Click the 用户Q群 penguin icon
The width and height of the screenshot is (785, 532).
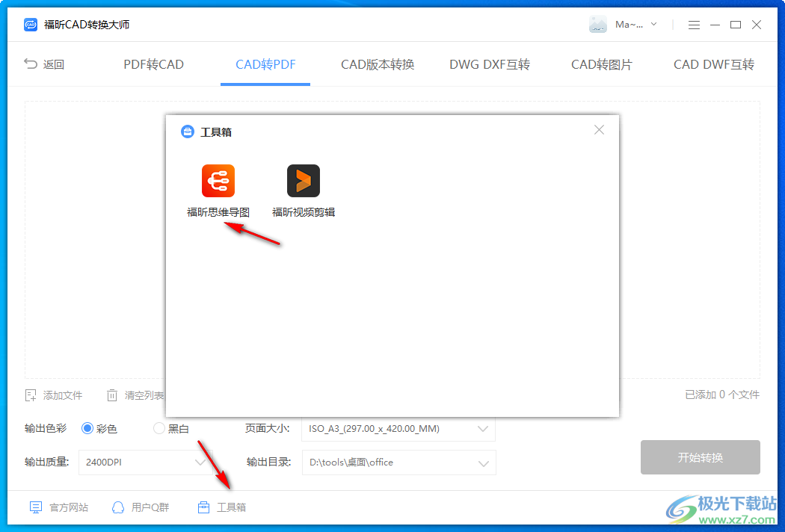point(117,507)
